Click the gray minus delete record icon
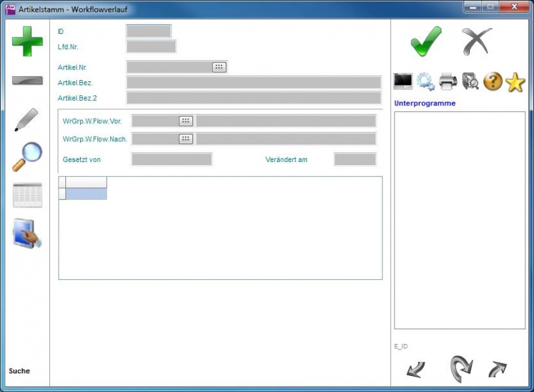Screen dimensions: 534x392 (27, 81)
